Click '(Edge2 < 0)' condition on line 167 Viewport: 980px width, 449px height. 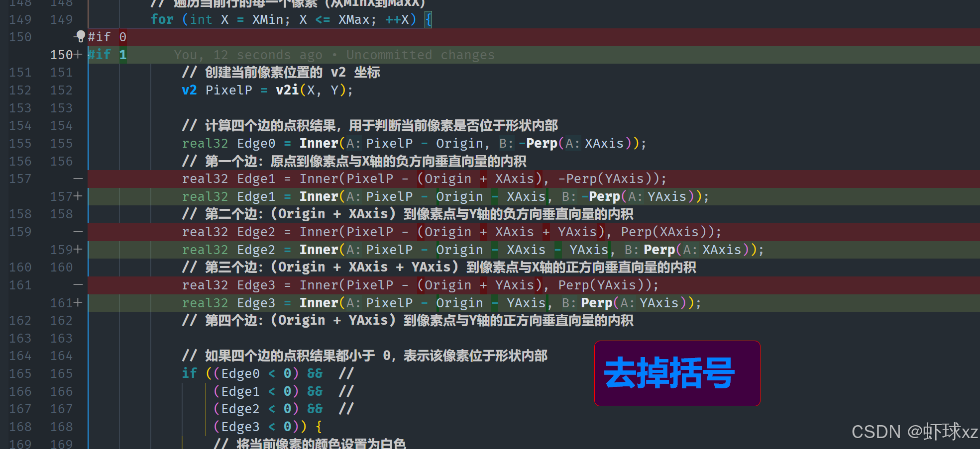pos(256,409)
